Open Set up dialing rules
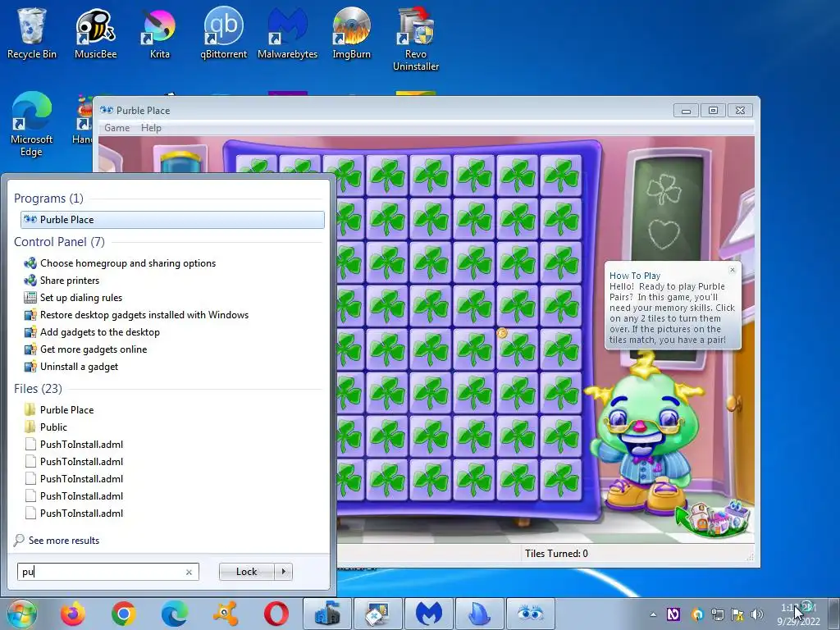Viewport: 840px width, 630px height. [x=81, y=297]
